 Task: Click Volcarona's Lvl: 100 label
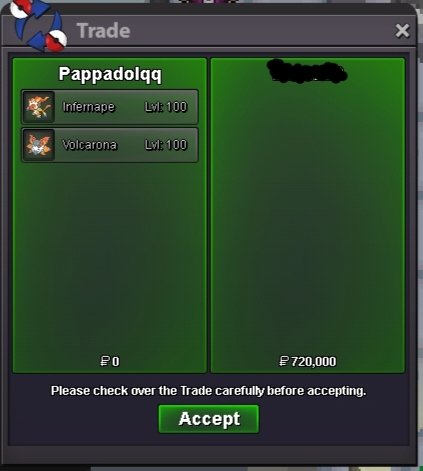click(166, 145)
